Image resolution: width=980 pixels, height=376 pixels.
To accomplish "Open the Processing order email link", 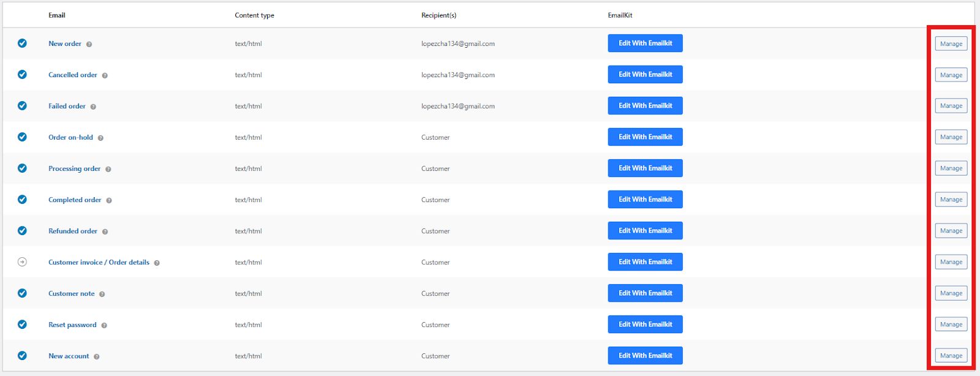I will click(74, 168).
